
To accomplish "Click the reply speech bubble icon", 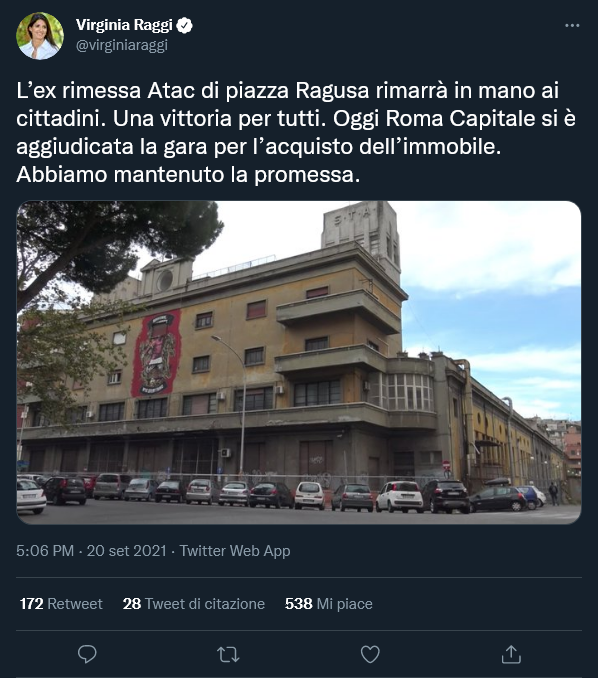I will click(x=87, y=654).
